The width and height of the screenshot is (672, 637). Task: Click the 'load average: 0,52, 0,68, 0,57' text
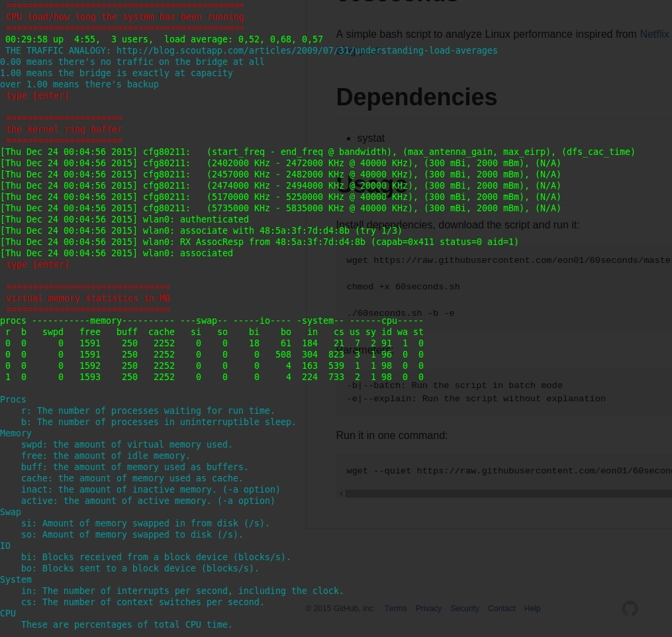(x=244, y=40)
